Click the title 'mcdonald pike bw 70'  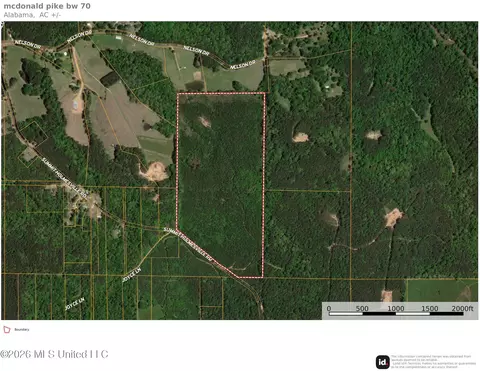click(47, 6)
